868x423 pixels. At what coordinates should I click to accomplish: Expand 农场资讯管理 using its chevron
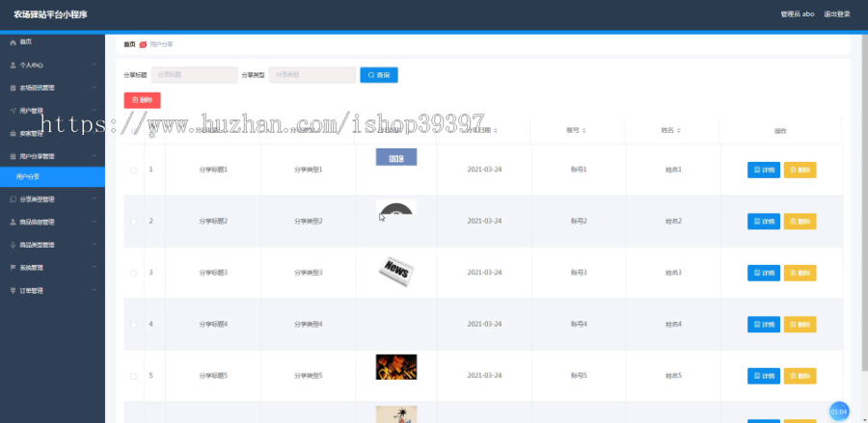coord(95,88)
